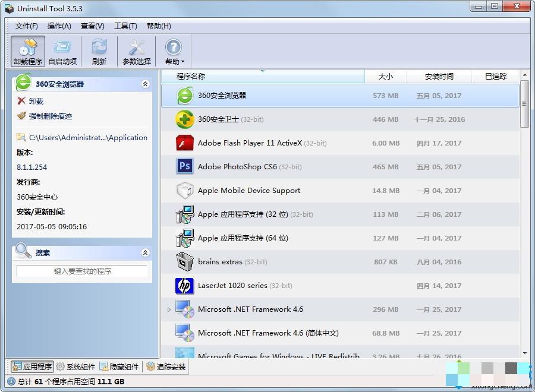Image resolution: width=535 pixels, height=392 pixels.
Task: Open Preferences via the 参数选择 icon
Action: [137, 51]
